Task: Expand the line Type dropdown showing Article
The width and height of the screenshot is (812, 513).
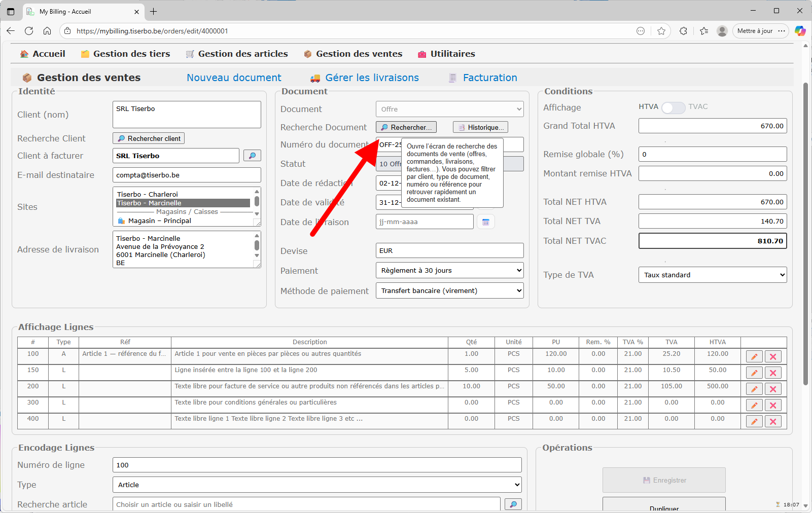Action: (x=317, y=485)
